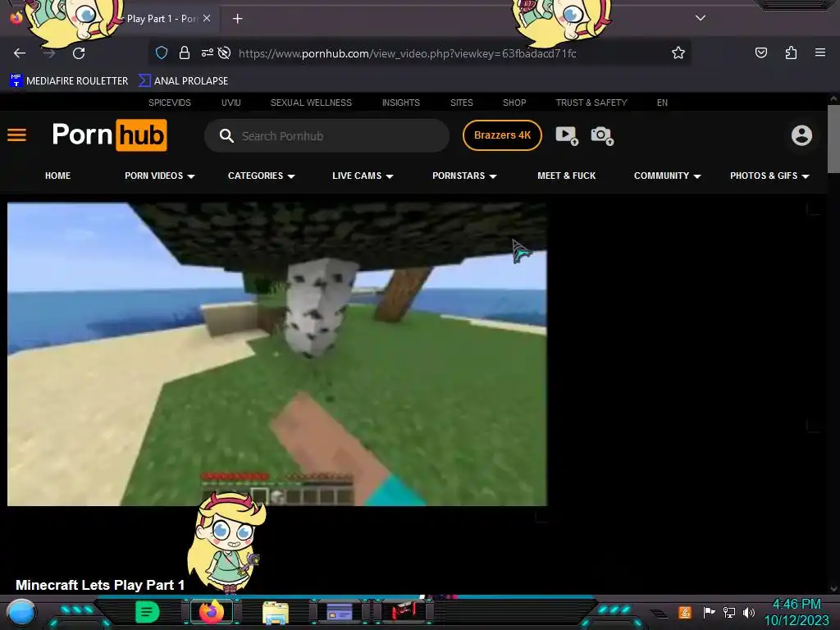Open the orange site hamburger menu

pos(16,135)
